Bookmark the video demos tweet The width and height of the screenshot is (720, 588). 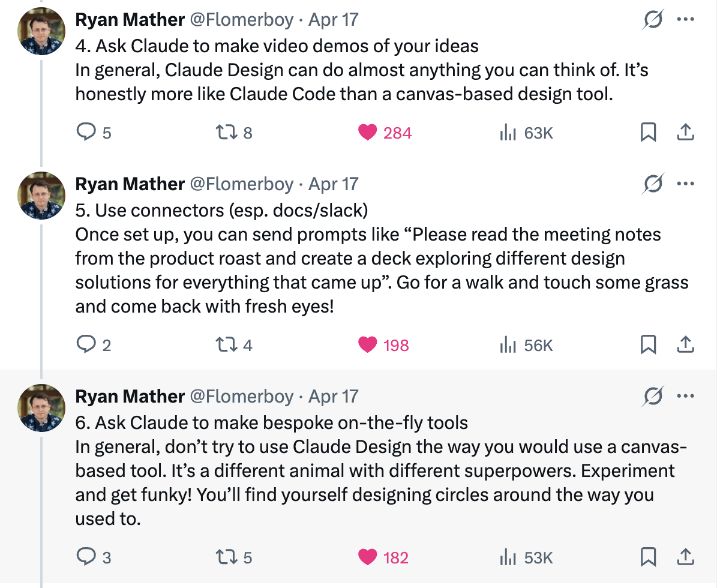[648, 133]
